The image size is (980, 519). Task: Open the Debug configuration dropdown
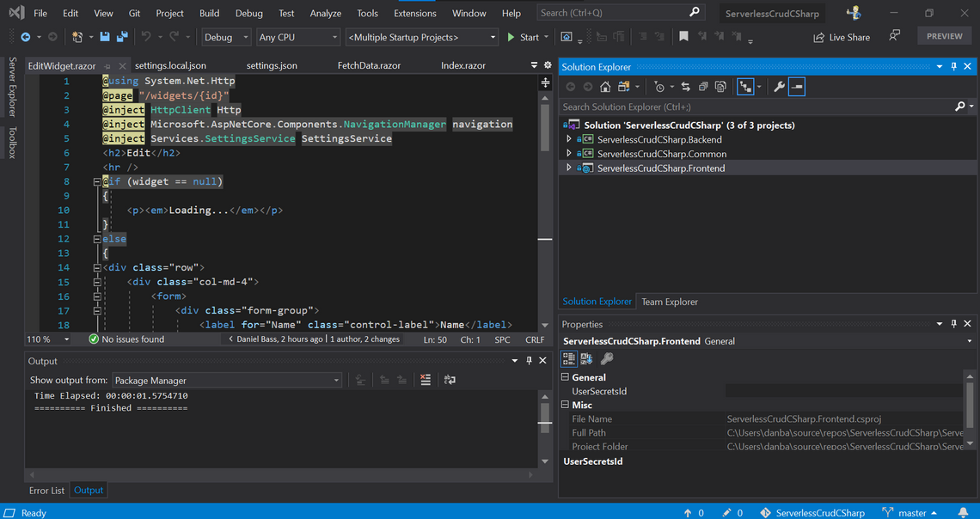click(227, 37)
